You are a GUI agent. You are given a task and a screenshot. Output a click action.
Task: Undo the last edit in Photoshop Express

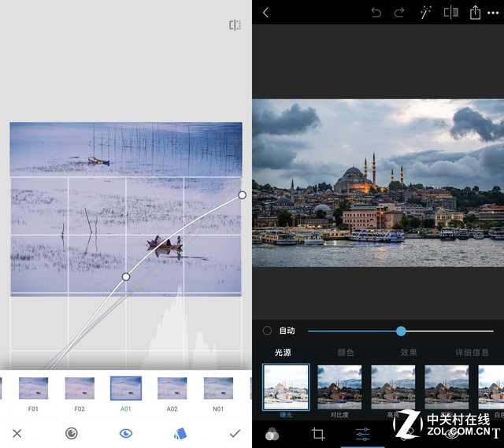(376, 13)
